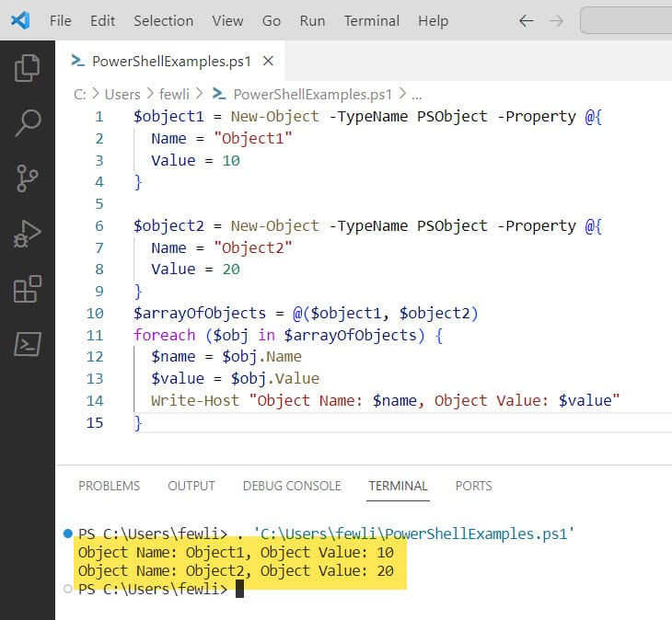Open Source Control view
The width and height of the screenshot is (672, 620).
(27, 178)
